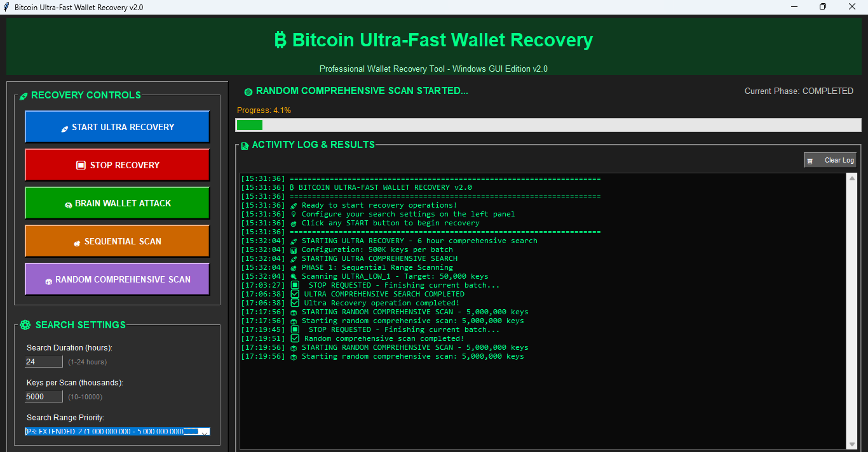Image resolution: width=868 pixels, height=452 pixels.
Task: Click the green status dot before scan started message
Action: pyautogui.click(x=248, y=91)
